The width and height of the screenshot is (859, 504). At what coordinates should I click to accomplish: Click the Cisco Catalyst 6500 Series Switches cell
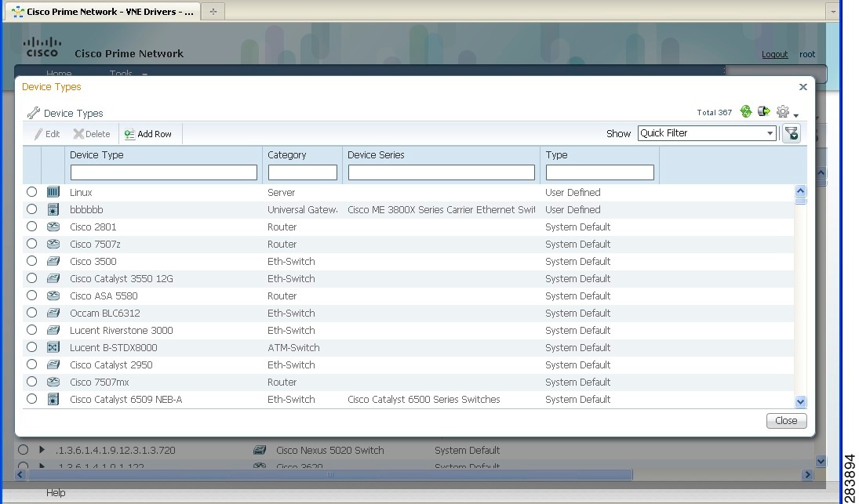pyautogui.click(x=424, y=400)
